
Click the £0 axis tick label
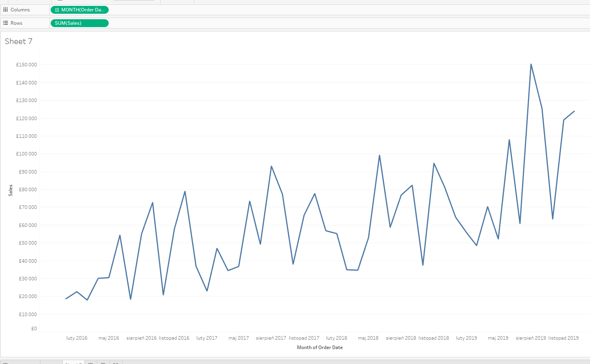[x=34, y=329]
